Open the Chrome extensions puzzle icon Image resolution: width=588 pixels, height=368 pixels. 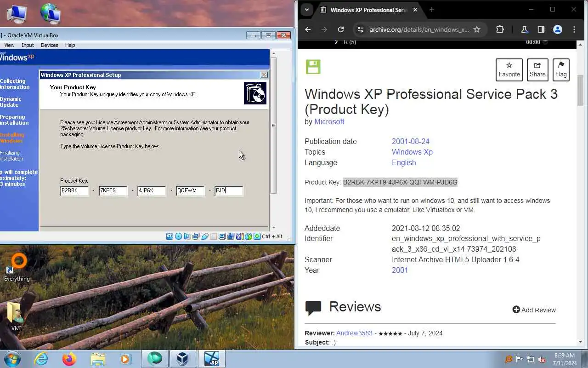pyautogui.click(x=500, y=29)
